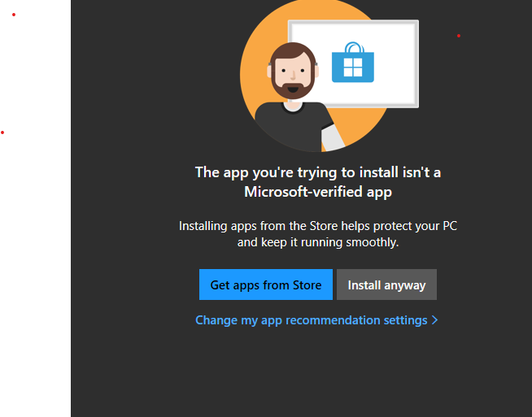Click the empty dark area below the settings link

(318, 373)
